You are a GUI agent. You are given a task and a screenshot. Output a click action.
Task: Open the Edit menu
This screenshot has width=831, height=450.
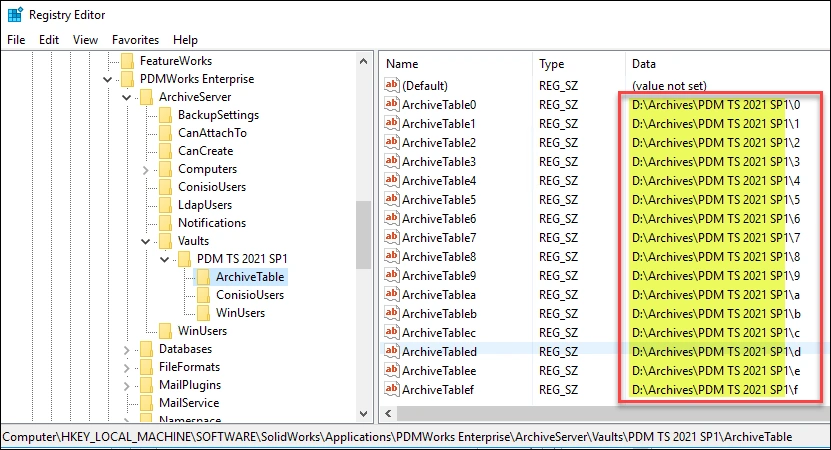[x=49, y=40]
